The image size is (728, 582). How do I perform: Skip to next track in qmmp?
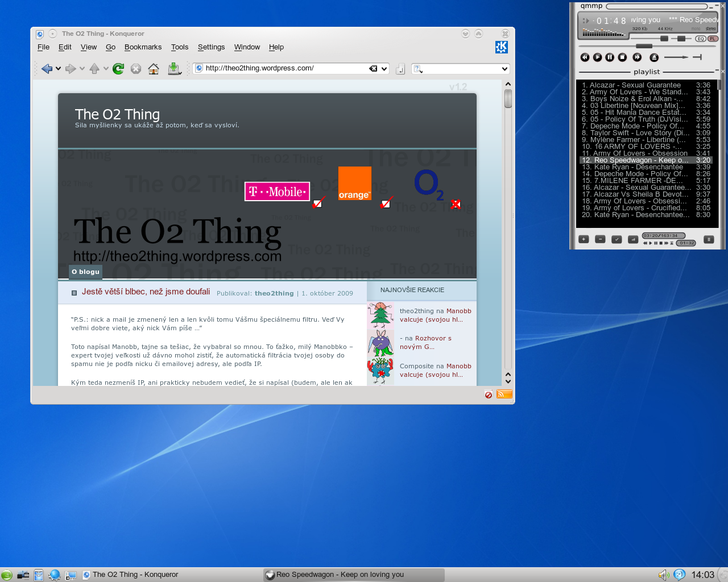click(637, 57)
